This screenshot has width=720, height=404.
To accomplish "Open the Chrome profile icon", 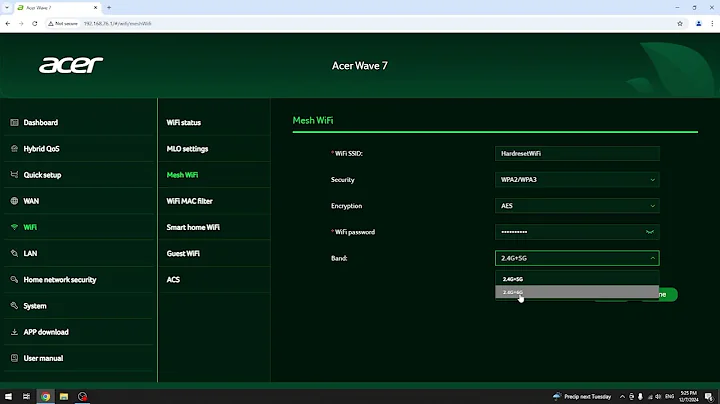I will 698,23.
